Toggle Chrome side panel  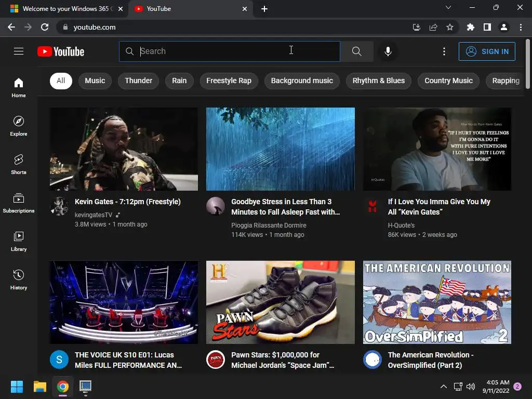[487, 27]
